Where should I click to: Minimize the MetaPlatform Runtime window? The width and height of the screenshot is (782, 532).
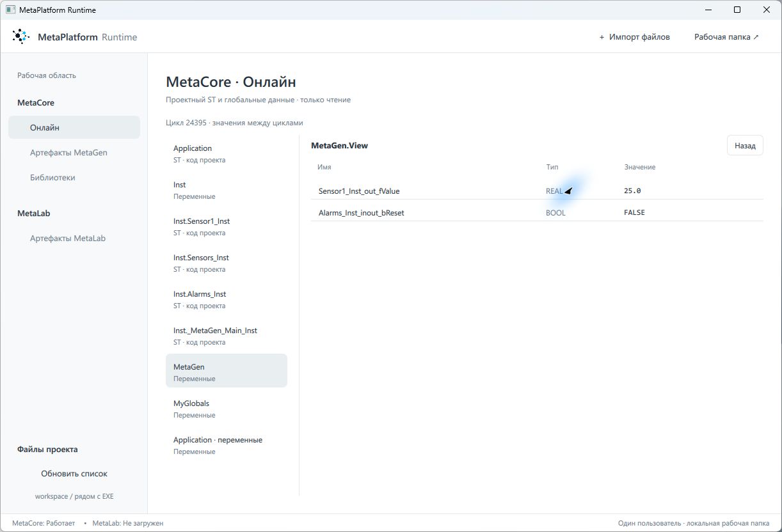(708, 10)
